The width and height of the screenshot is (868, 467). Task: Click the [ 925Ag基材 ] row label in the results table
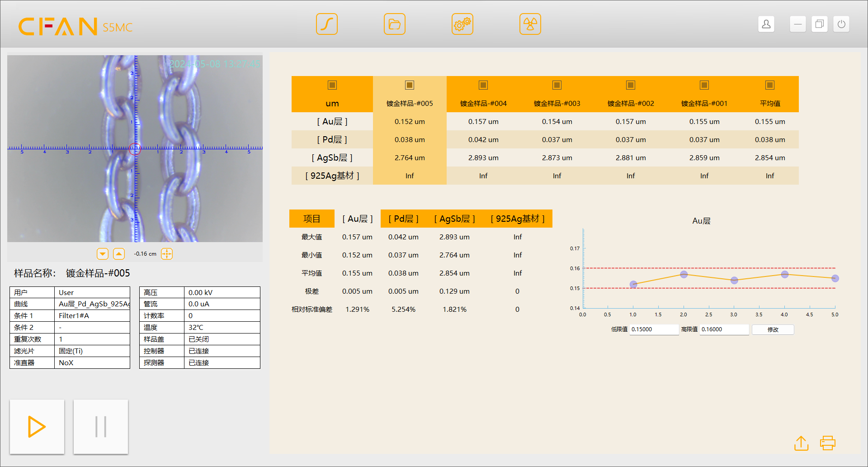332,176
